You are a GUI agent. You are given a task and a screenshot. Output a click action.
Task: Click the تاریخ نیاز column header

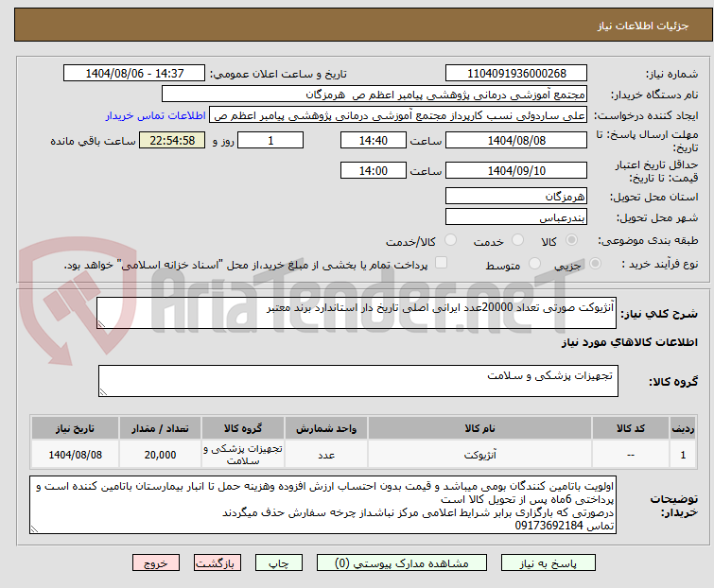[75, 428]
